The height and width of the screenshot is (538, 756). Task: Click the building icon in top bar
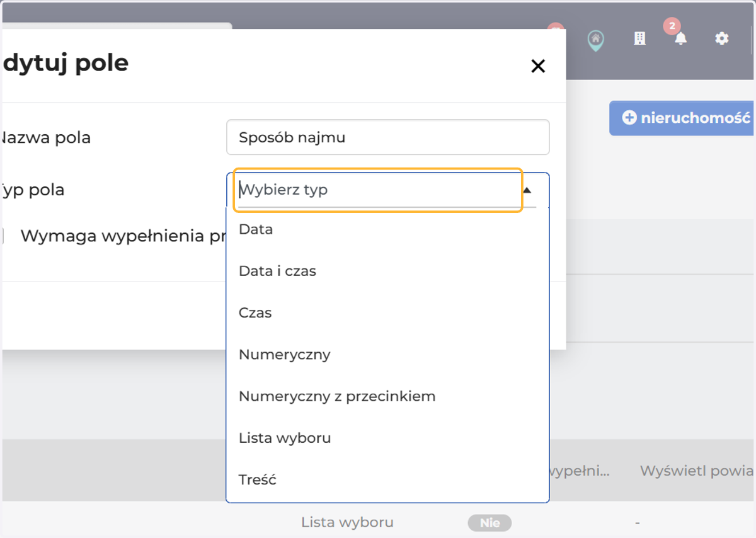639,39
